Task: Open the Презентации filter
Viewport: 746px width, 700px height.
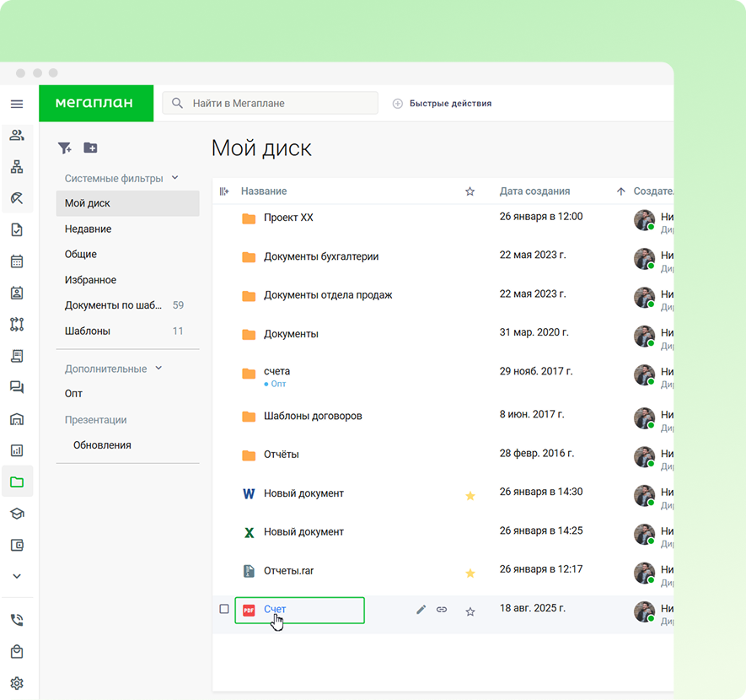Action: tap(95, 420)
